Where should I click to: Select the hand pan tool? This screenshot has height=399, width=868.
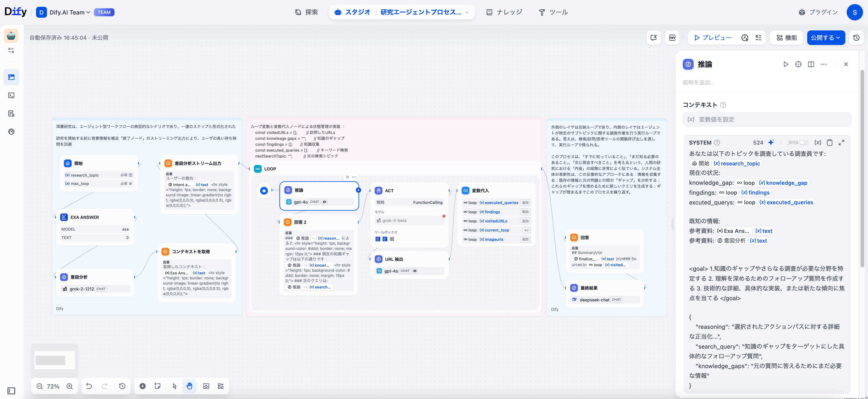tap(189, 386)
